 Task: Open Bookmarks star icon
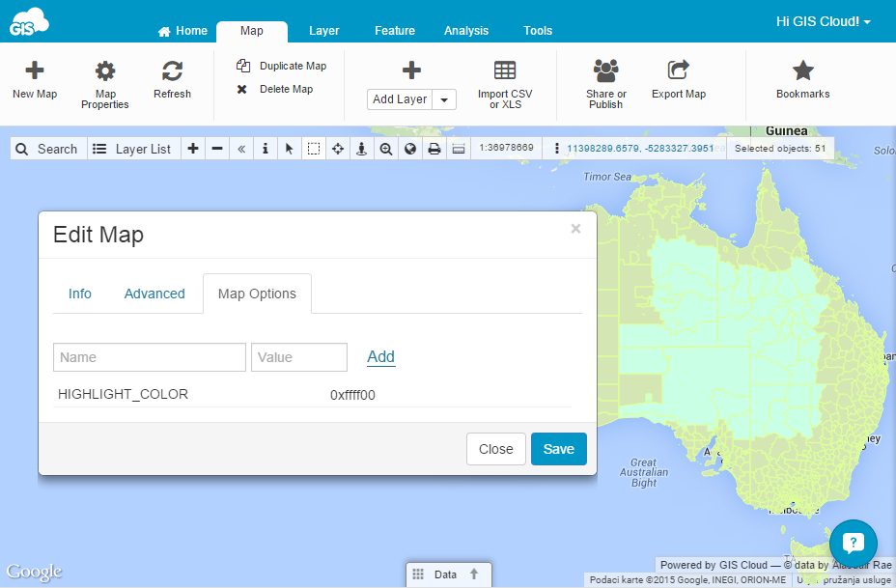802,70
